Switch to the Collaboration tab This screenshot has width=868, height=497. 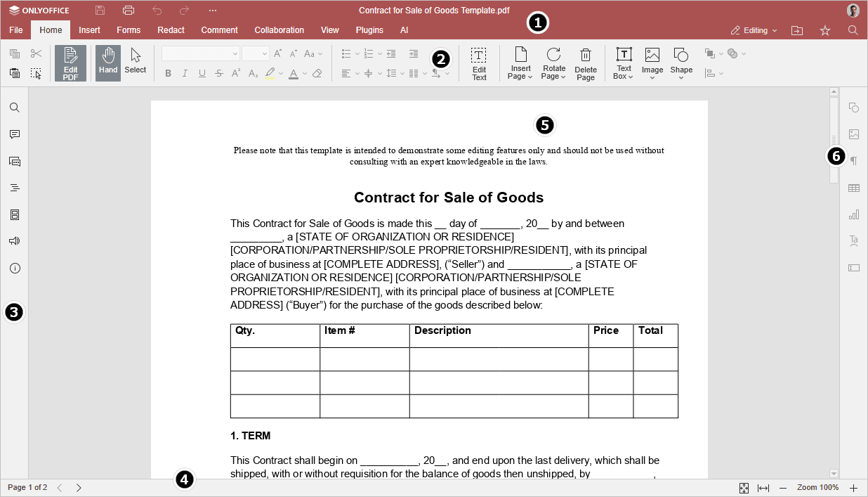click(280, 30)
